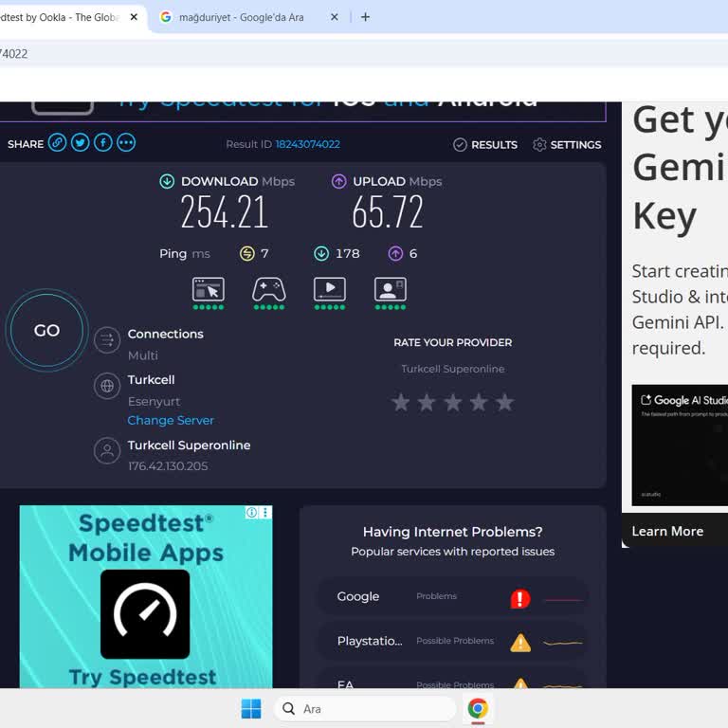Screen dimensions: 728x728
Task: Click the video chat quality icon
Action: point(390,289)
